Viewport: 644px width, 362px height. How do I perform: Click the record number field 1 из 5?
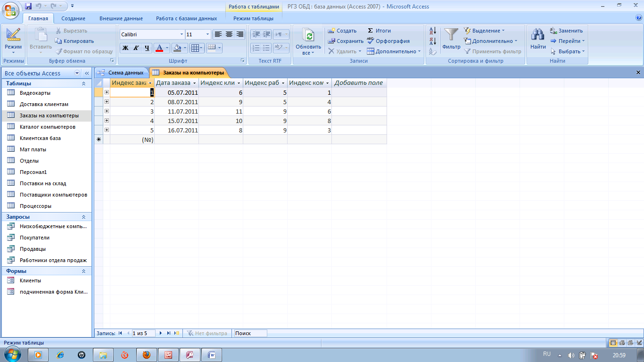coord(143,333)
